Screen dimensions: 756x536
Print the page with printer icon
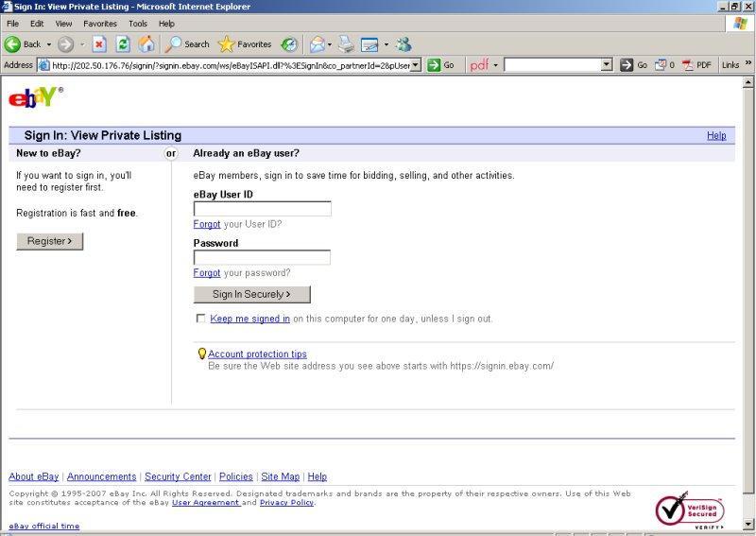tap(346, 44)
